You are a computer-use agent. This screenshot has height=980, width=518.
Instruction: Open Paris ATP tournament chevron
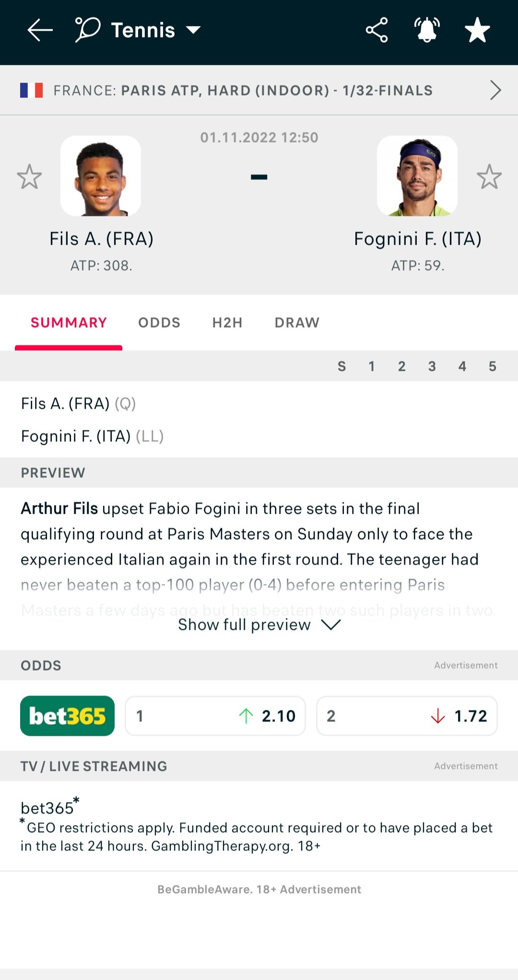click(495, 90)
